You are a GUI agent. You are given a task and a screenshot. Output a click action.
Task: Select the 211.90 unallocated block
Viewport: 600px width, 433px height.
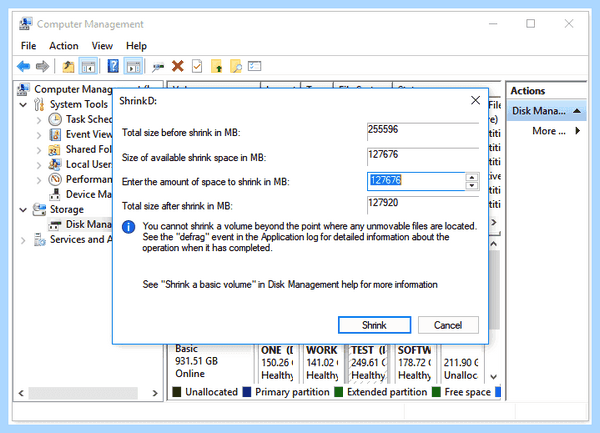coord(461,363)
